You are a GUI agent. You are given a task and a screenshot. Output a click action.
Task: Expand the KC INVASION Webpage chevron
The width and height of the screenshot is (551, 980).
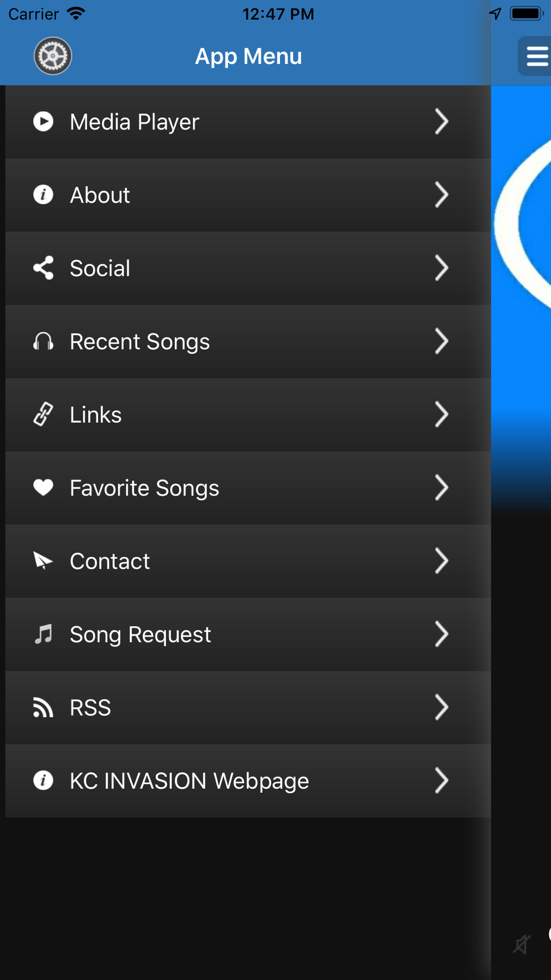pos(441,780)
